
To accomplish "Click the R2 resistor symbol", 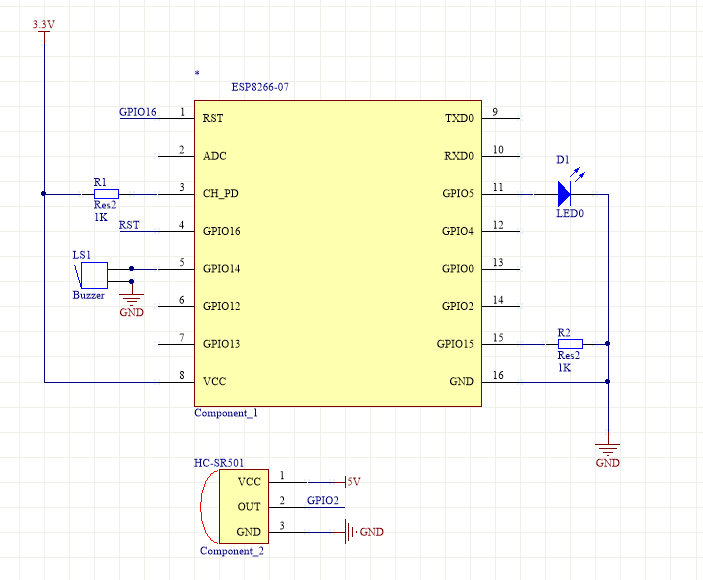I will coord(569,343).
